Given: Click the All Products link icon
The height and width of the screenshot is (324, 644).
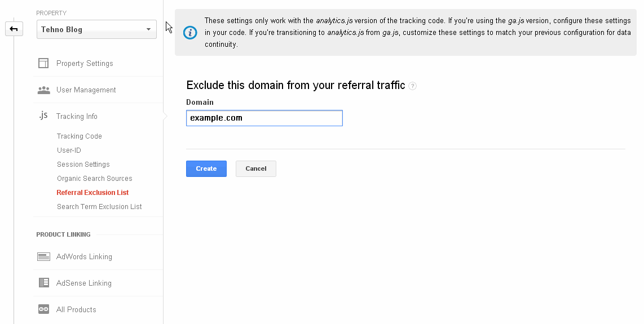Looking at the screenshot, I should point(43,309).
